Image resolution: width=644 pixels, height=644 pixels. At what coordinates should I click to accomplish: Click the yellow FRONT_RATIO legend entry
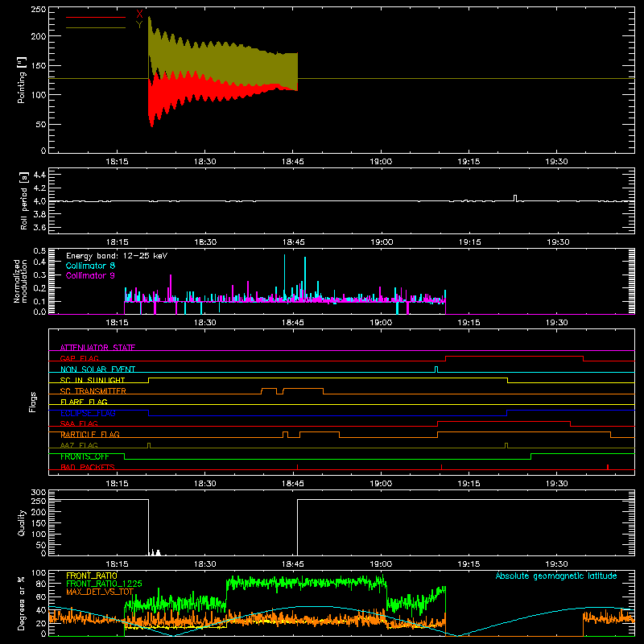pos(92,576)
